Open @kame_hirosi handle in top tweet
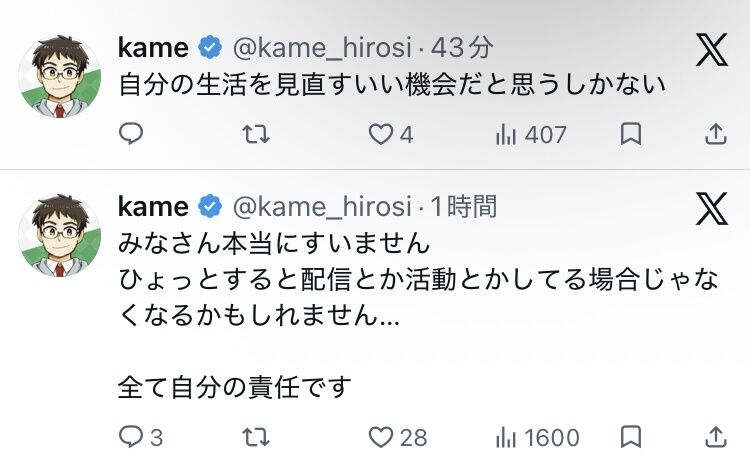This screenshot has width=750, height=464. pos(322,48)
